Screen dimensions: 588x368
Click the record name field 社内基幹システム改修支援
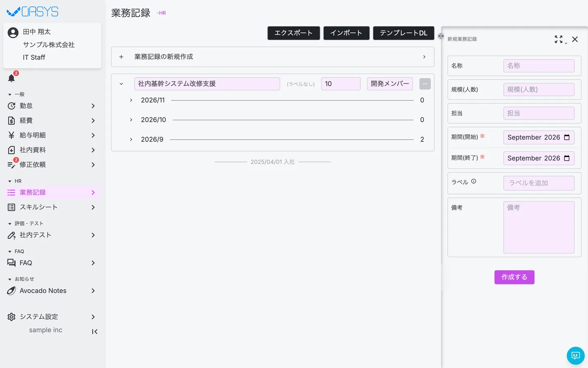(207, 84)
